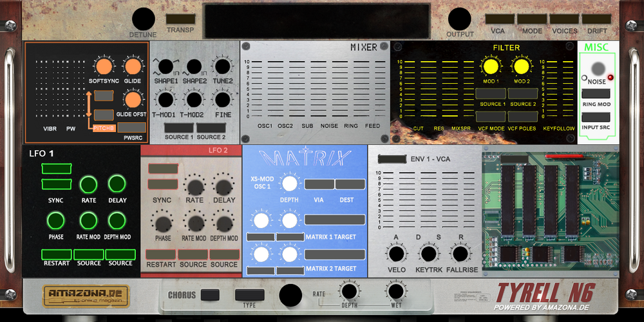Click the black preset display at top
This screenshot has width=644, height=322.
317,21
